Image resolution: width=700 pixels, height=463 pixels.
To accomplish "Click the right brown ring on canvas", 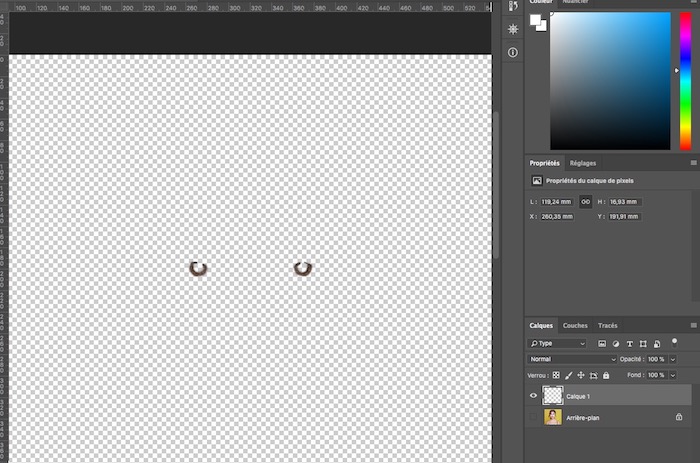I will click(x=303, y=269).
